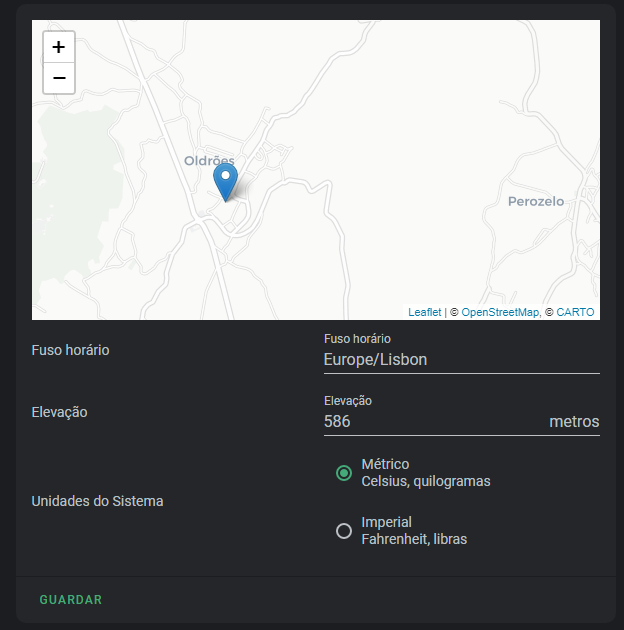Click the Perozelo label on the map

536,201
